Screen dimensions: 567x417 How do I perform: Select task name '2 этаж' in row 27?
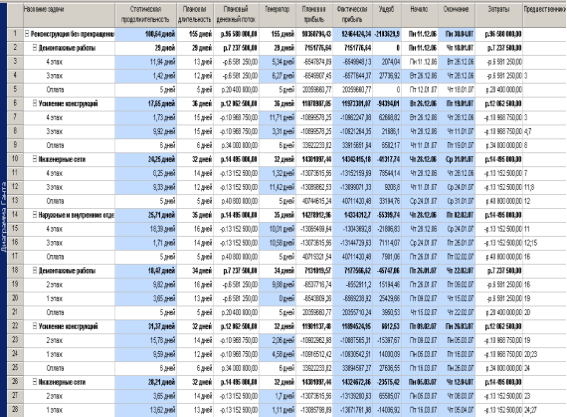[x=54, y=396]
